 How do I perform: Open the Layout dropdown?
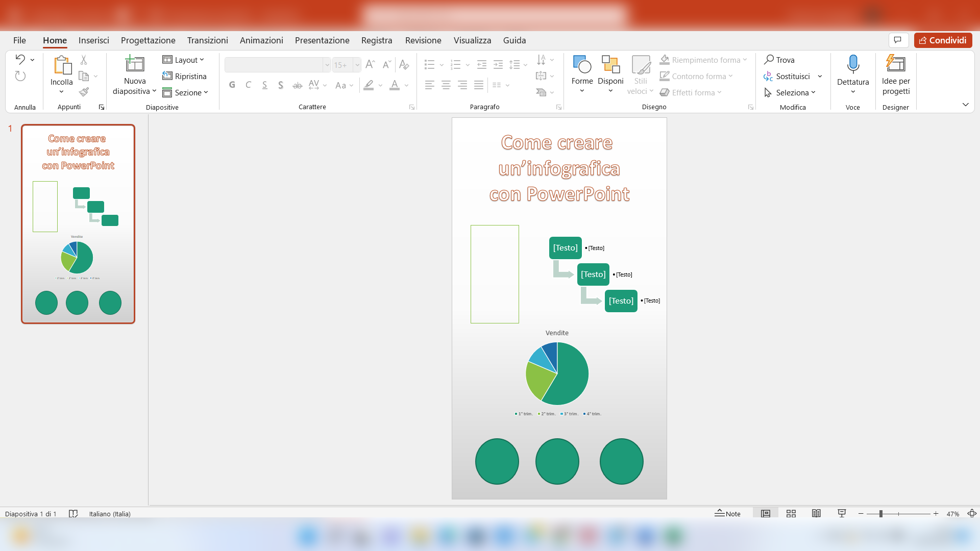(x=184, y=60)
